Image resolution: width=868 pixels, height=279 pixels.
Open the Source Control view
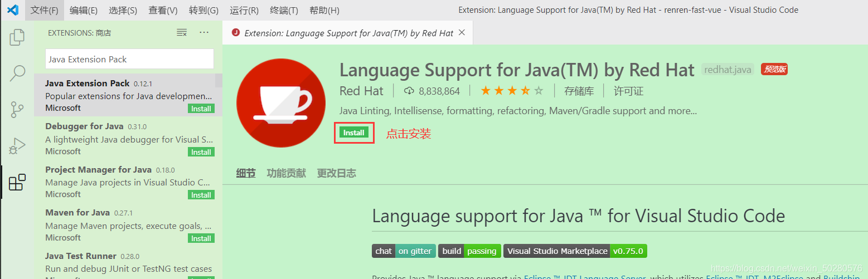tap(17, 109)
